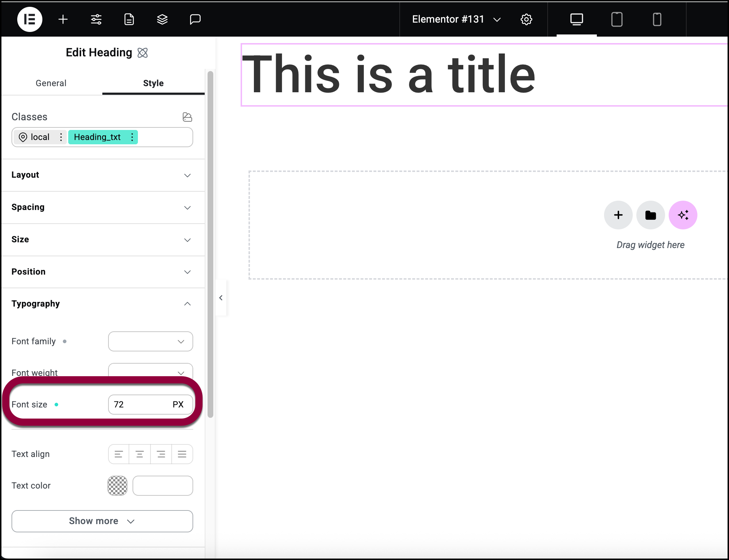Collapse the Typography section
The height and width of the screenshot is (560, 729).
click(103, 304)
